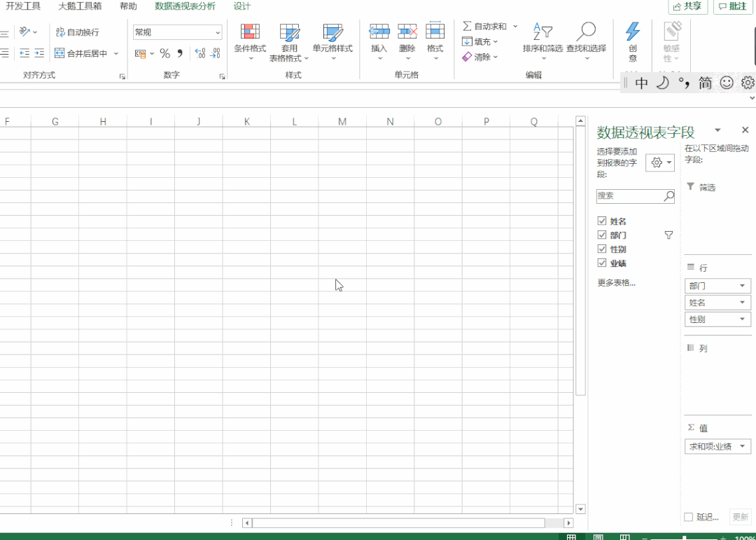
Task: Uncheck the 性别 field checkbox
Action: pos(601,249)
